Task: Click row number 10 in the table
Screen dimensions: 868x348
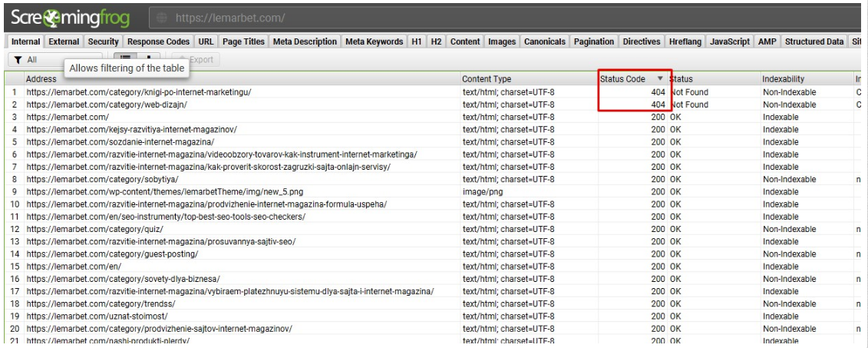Action: 15,204
